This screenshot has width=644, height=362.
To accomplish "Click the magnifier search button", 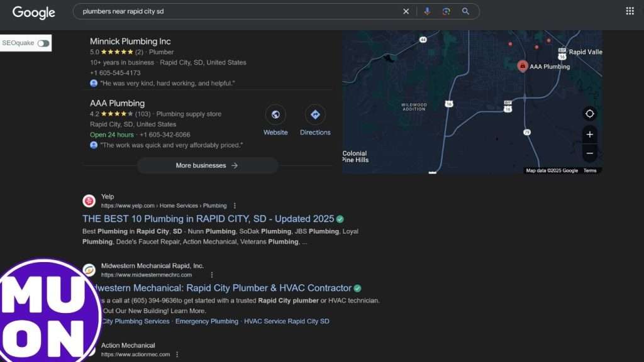I will [465, 11].
